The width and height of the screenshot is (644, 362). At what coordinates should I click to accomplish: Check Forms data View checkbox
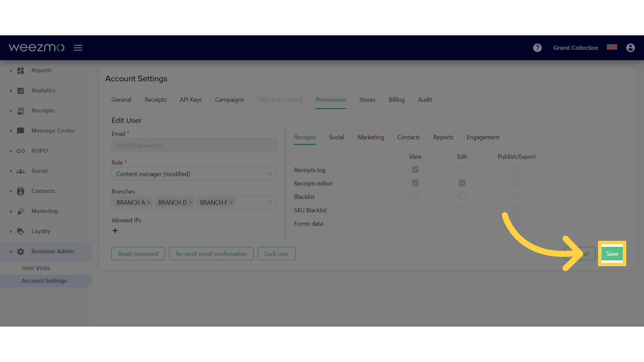(x=415, y=223)
